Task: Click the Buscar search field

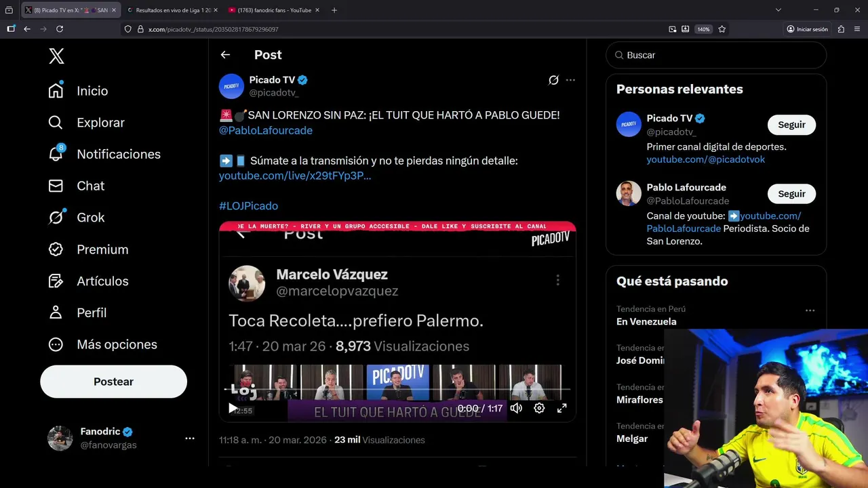Action: tap(716, 55)
